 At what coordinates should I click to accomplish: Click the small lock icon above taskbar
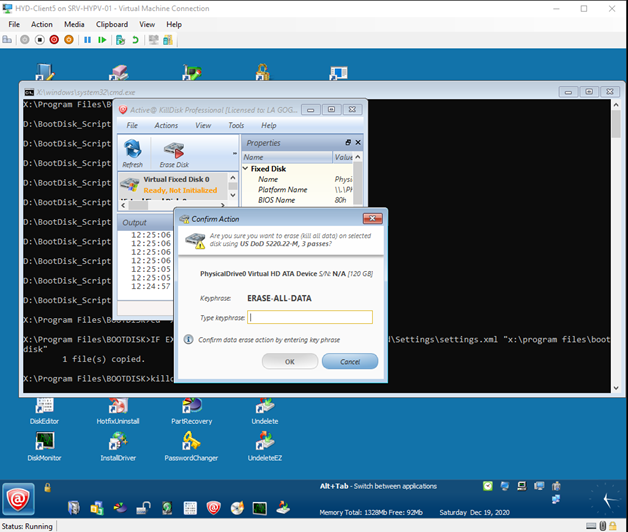pos(48,488)
